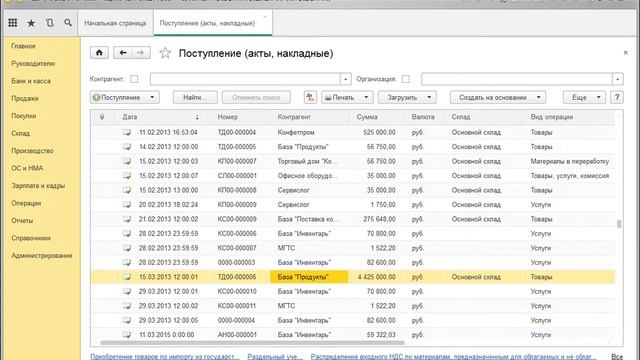Open the Руководителю section
The height and width of the screenshot is (360, 640).
tap(33, 64)
